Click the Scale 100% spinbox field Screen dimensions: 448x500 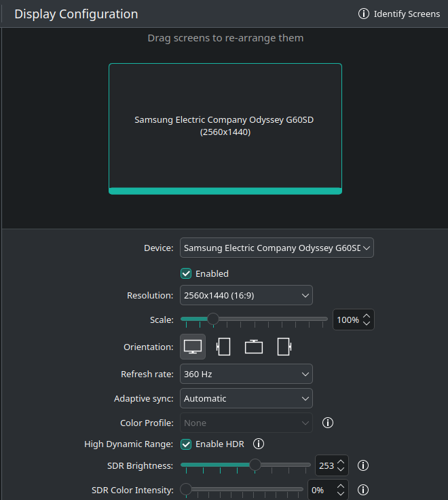(347, 320)
